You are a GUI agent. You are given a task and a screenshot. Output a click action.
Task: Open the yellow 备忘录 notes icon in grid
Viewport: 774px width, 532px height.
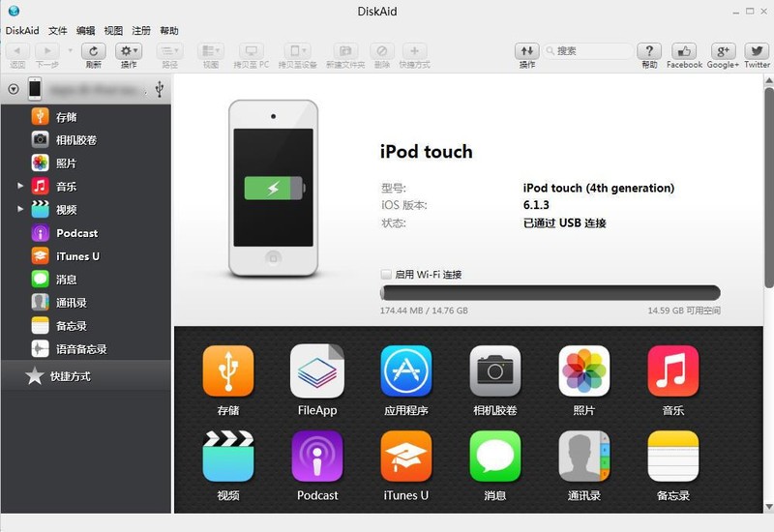pyautogui.click(x=673, y=456)
